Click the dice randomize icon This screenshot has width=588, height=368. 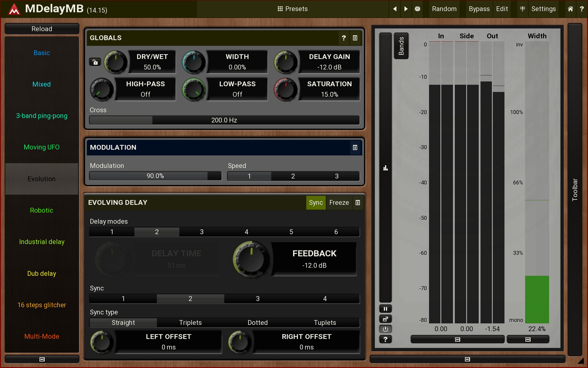(417, 9)
